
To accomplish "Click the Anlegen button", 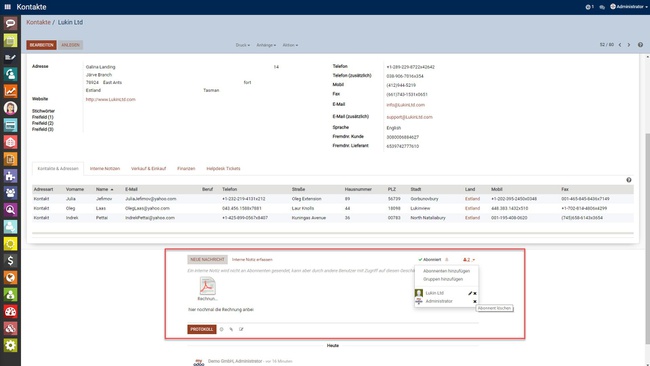I will [70, 45].
